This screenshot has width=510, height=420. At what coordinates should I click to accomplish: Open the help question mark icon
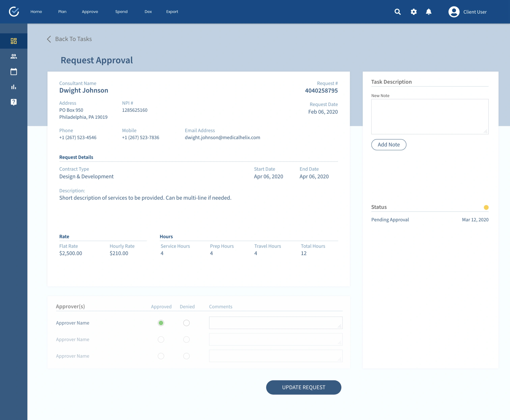pyautogui.click(x=14, y=102)
